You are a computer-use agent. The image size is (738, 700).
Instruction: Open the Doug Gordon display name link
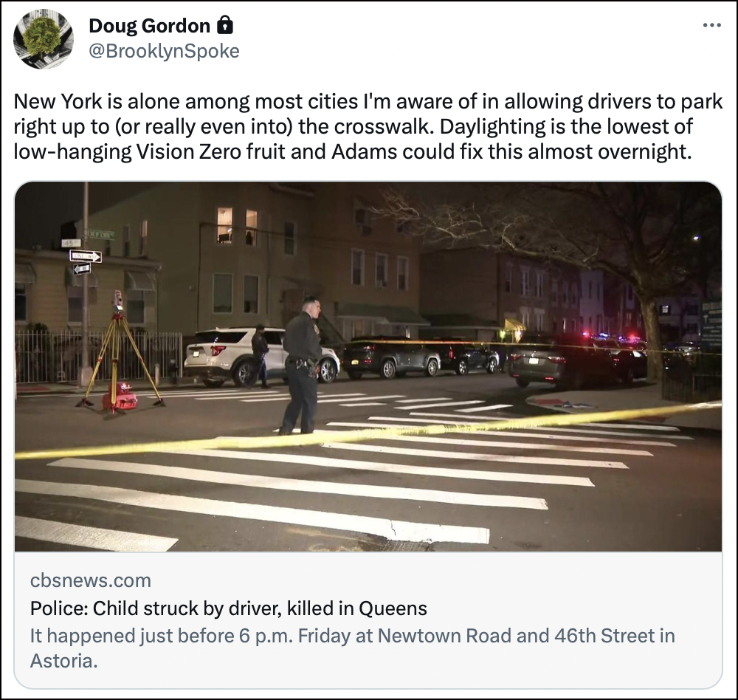(x=149, y=26)
